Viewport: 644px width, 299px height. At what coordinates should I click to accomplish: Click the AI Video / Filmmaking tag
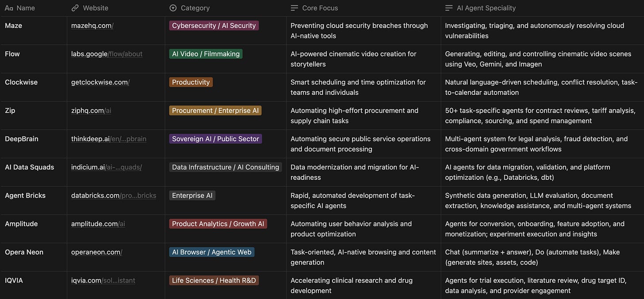coord(206,54)
